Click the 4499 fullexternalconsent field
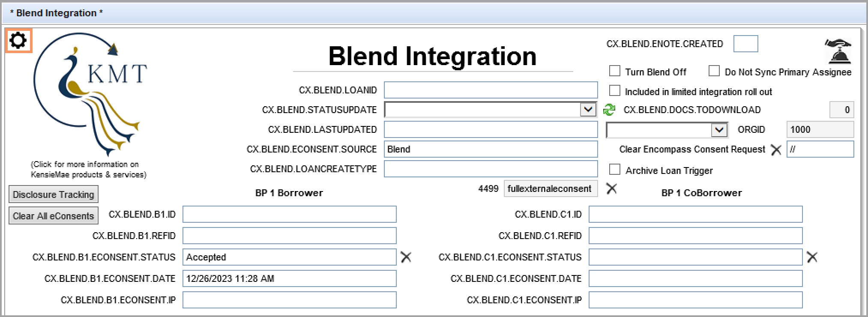Image resolution: width=868 pixels, height=317 pixels. click(551, 188)
